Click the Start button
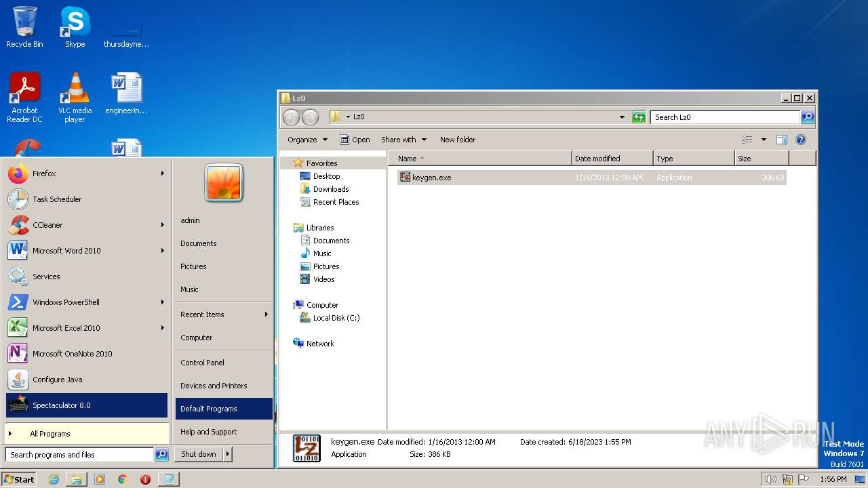This screenshot has width=868, height=488. 19,479
